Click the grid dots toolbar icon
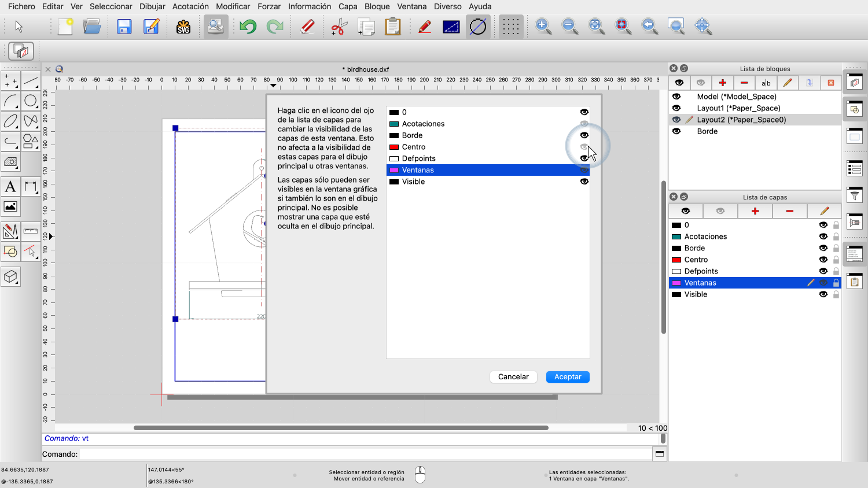 point(510,27)
